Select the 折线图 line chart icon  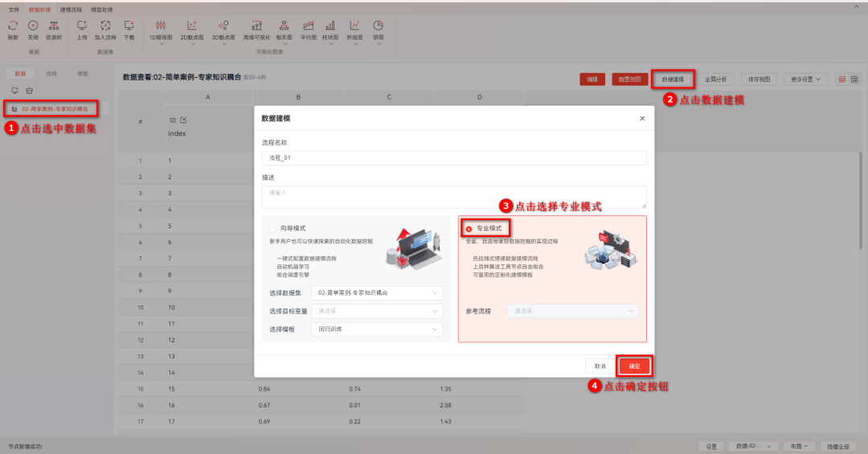355,26
